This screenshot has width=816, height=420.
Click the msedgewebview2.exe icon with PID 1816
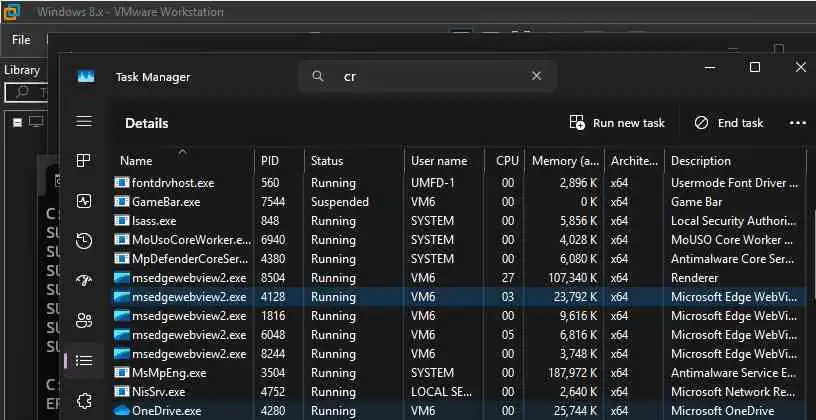121,315
